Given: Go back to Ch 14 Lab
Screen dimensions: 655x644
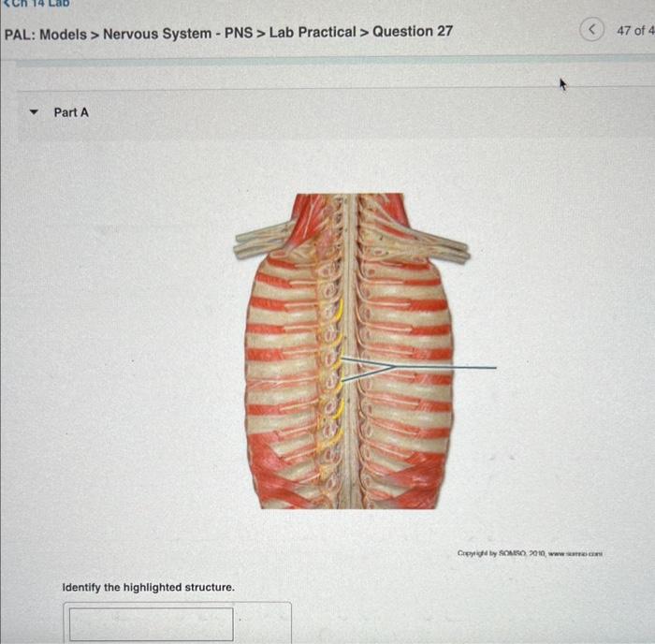Looking at the screenshot, I should pos(36,4).
